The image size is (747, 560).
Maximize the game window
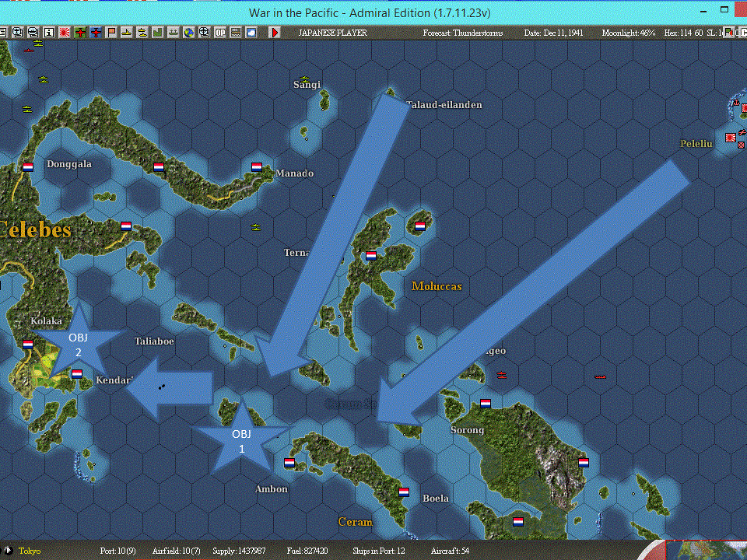pos(724,9)
